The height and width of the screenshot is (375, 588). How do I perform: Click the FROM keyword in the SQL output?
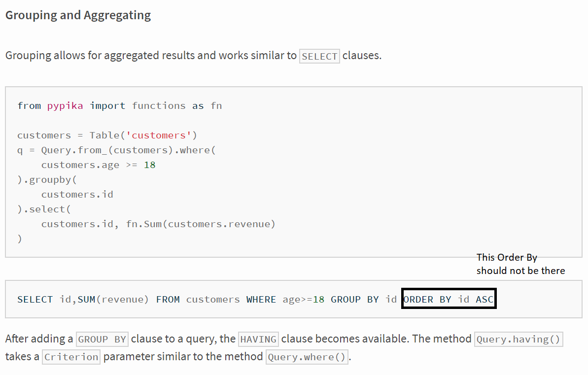[x=168, y=300]
